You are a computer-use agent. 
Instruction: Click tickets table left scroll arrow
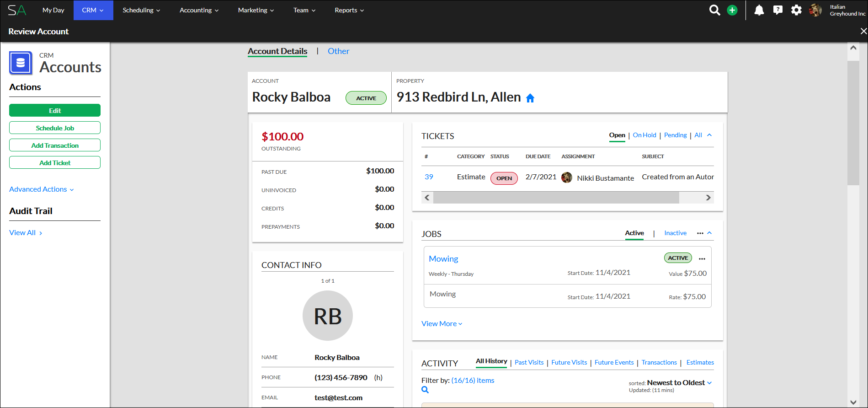427,198
